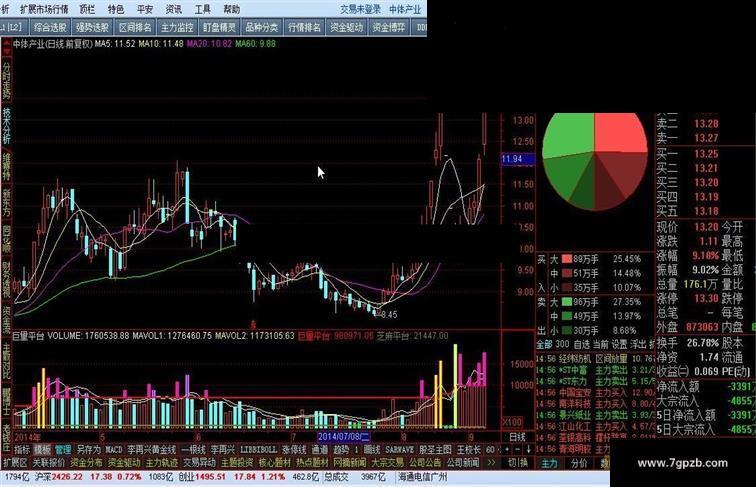Select the 分价 tab at panel bottom
Screen dimensions: 756x487
point(579,463)
